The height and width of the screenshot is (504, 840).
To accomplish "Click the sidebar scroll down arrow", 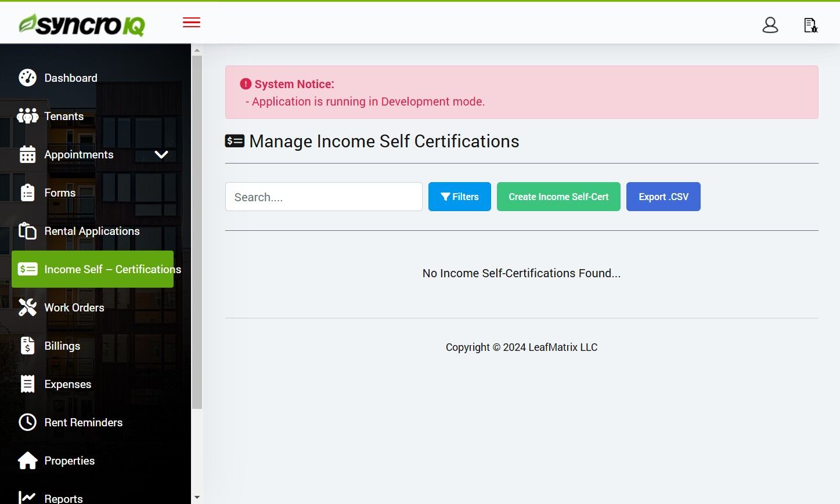I will point(197,498).
